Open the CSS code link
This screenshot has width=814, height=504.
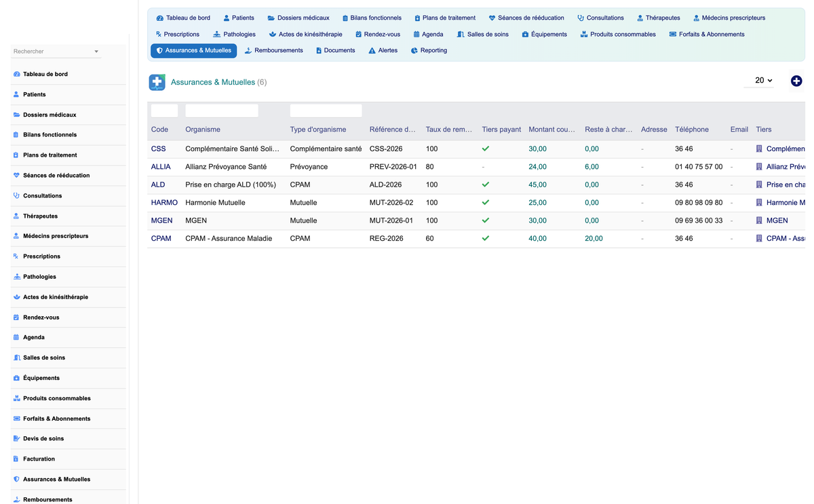click(158, 149)
